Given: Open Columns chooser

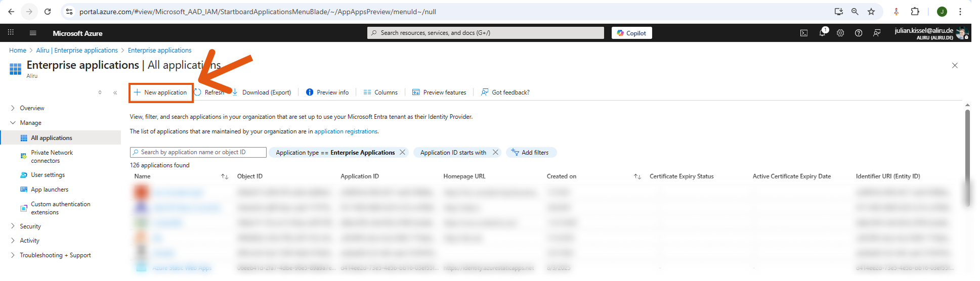Looking at the screenshot, I should 380,92.
